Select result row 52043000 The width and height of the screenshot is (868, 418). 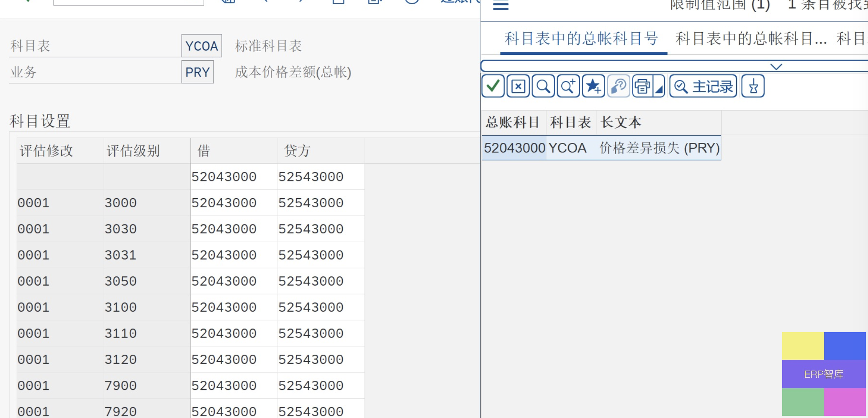pos(601,148)
